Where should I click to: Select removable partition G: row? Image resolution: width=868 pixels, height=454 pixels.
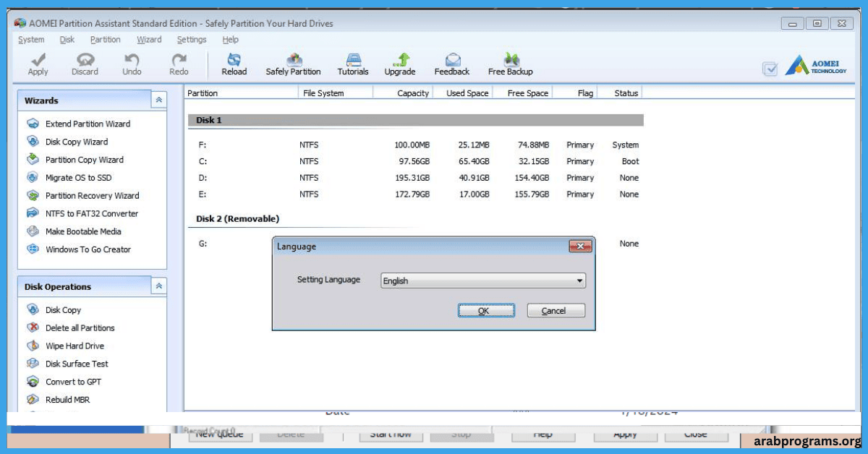(x=416, y=244)
